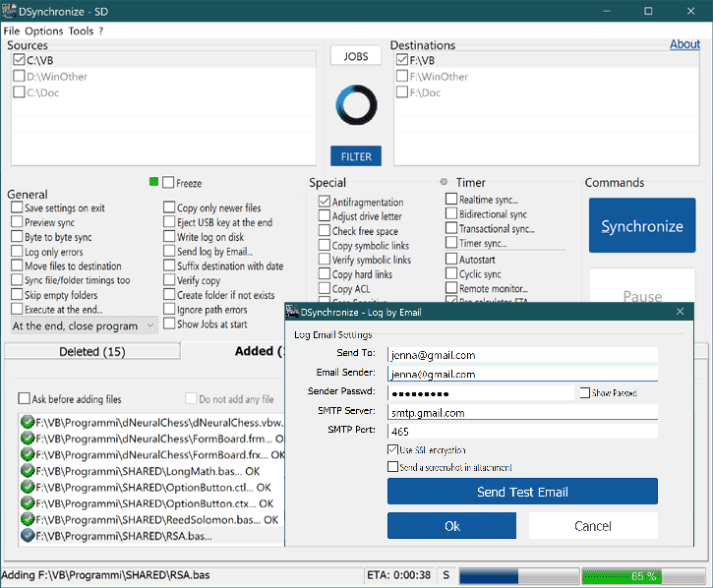Open the Options menu
The image size is (713, 588).
point(43,30)
